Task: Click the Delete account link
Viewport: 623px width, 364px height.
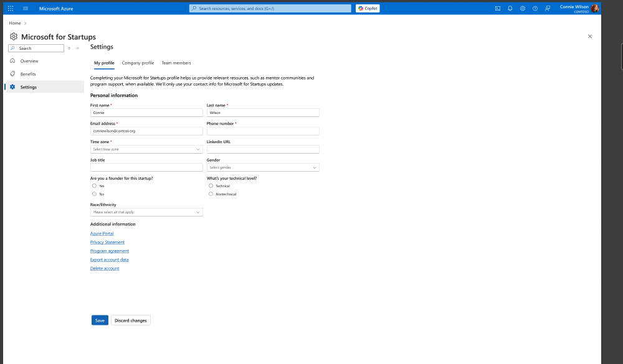Action: click(x=105, y=268)
